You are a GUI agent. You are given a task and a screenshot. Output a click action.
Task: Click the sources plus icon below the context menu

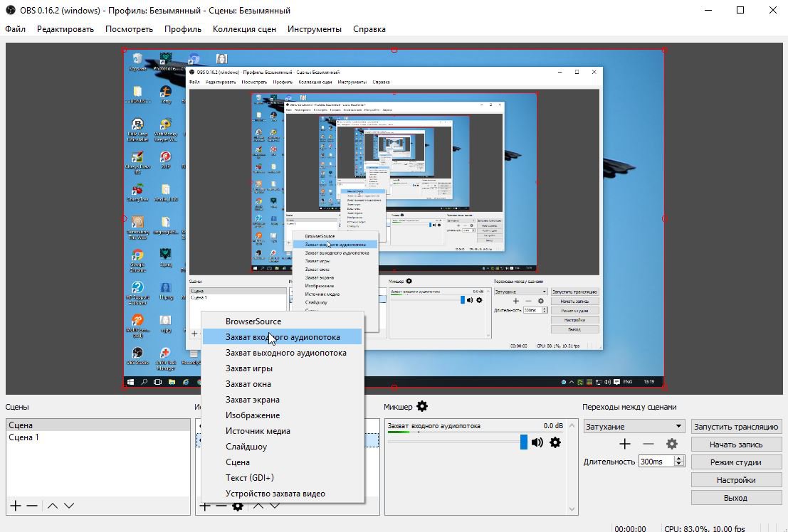(204, 506)
